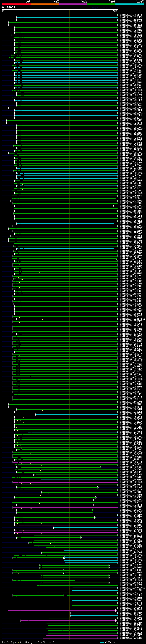
Task: Select hit label UniRef100_A9TT23
Action: pos(131,35)
